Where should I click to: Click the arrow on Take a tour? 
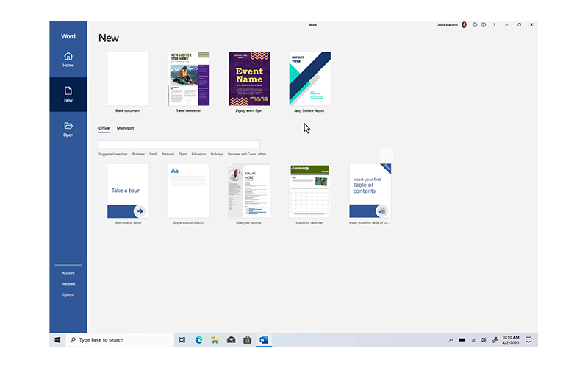coord(140,211)
